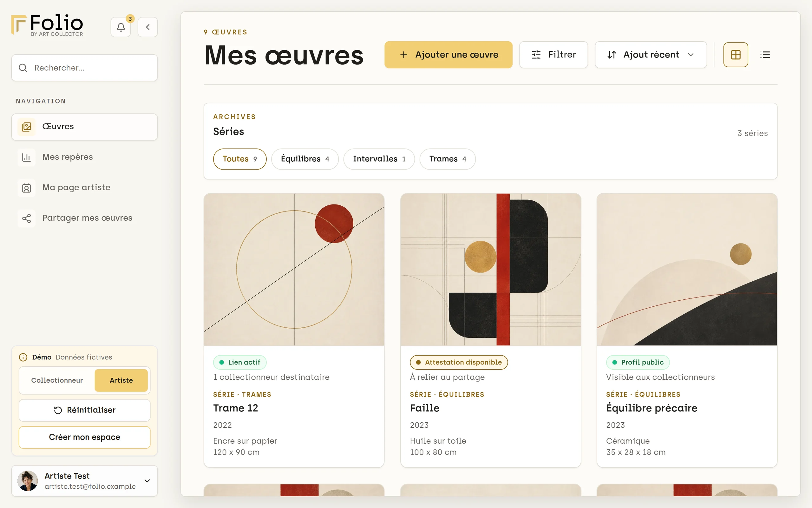Click the Encre sur papier text
Image resolution: width=812 pixels, height=508 pixels.
[x=245, y=441]
